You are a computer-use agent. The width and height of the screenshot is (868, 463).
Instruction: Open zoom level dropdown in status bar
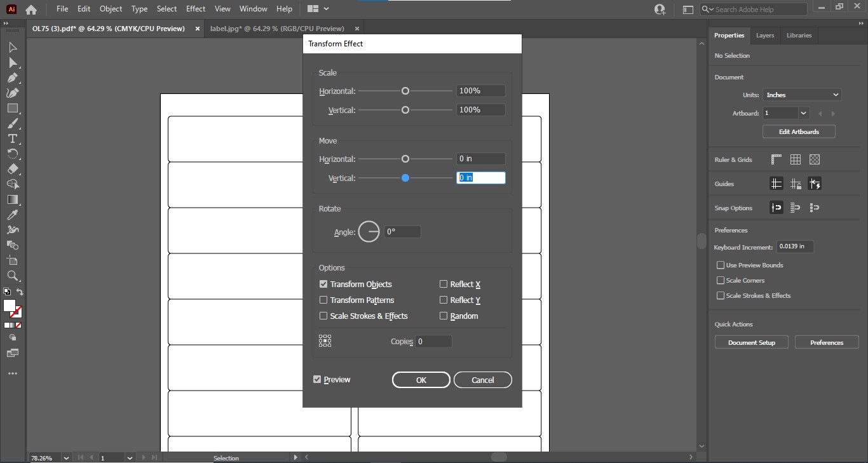point(66,457)
